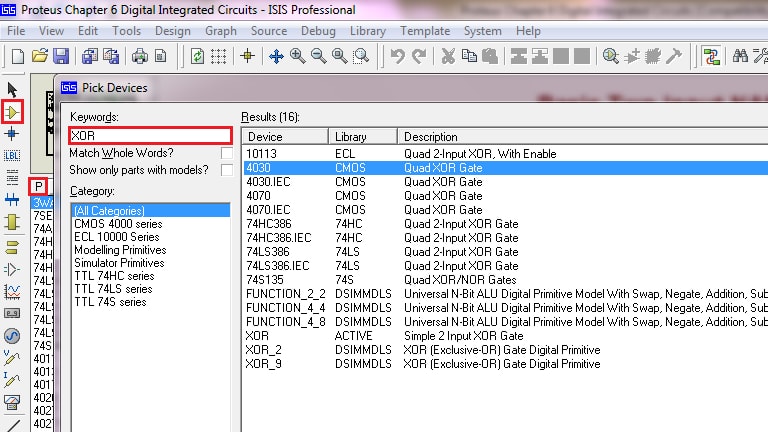
Task: Open the Library menu
Action: coord(368,31)
